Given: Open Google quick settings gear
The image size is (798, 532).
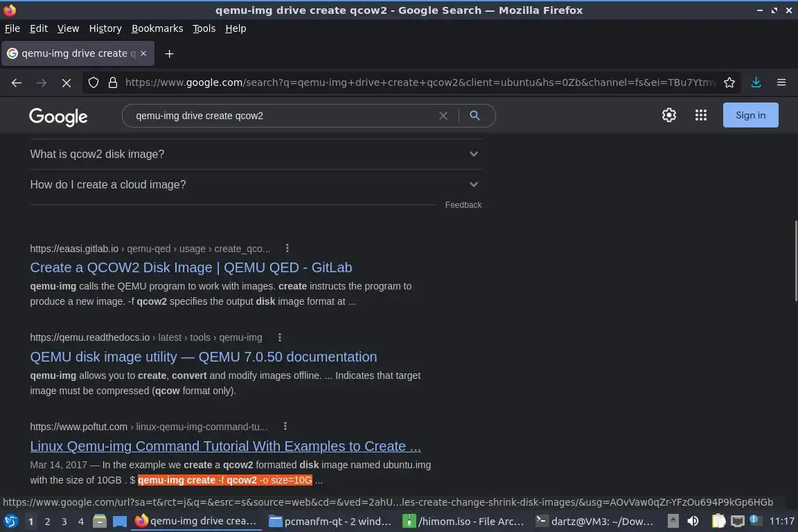Looking at the screenshot, I should point(668,115).
